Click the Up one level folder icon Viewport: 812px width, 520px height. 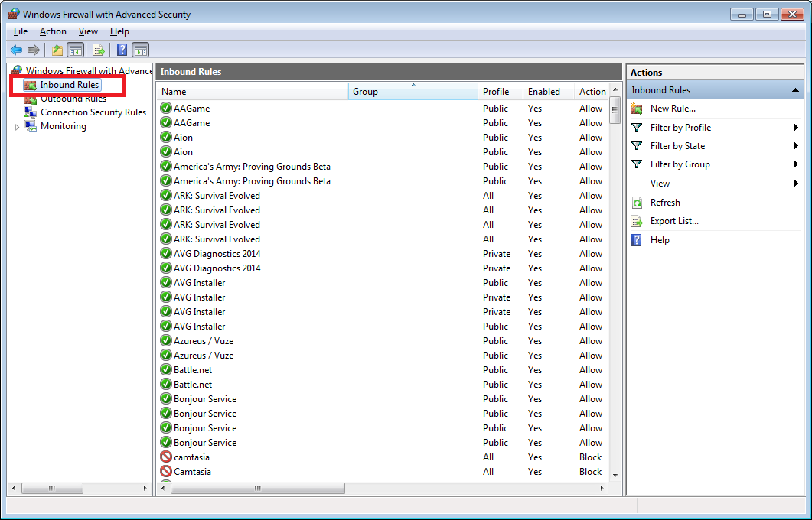tap(57, 50)
